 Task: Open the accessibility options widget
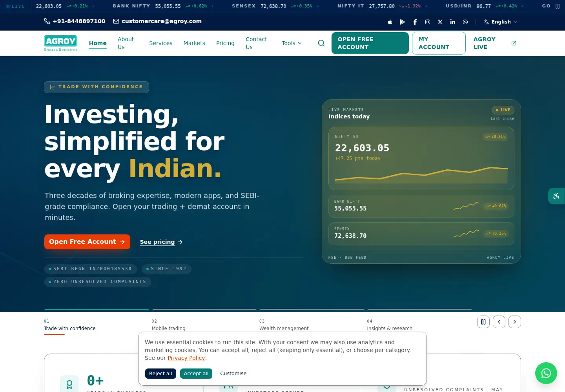pyautogui.click(x=556, y=196)
